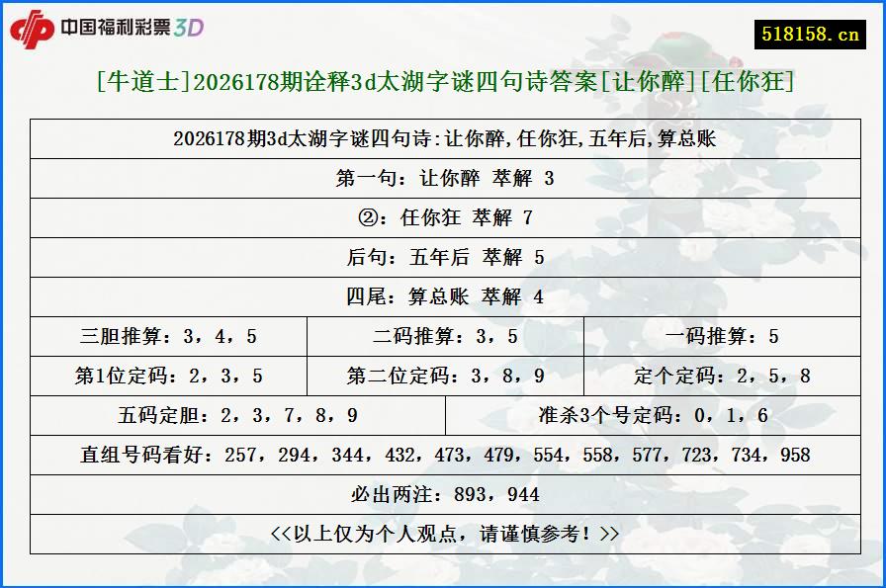Click the cell 一码推算：5

click(x=722, y=337)
